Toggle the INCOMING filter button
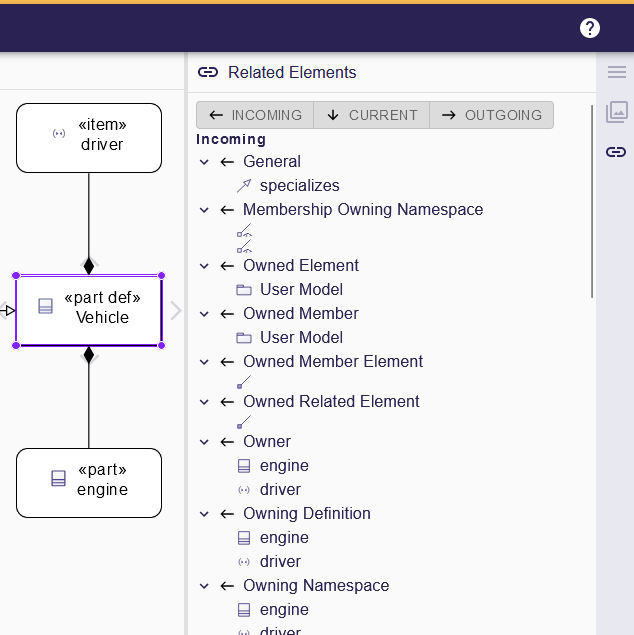The image size is (634, 635). pyautogui.click(x=255, y=115)
